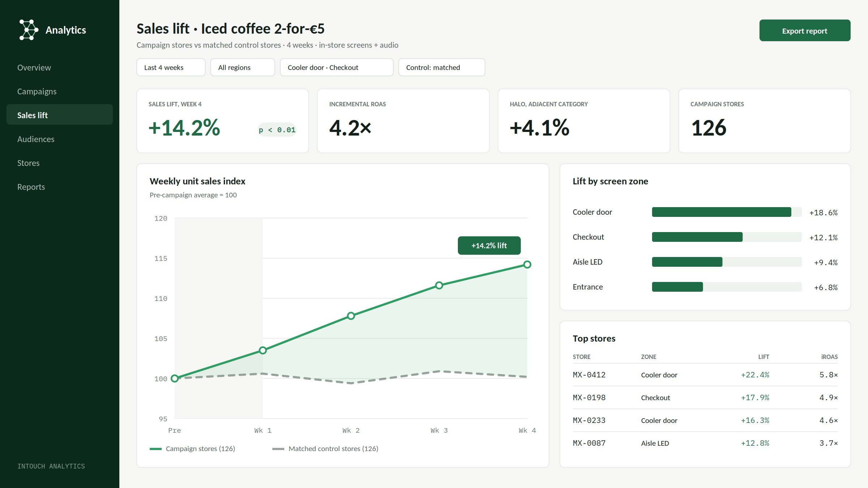Click the 4.2× incremental ROAS value
Viewport: 868px width, 488px height.
350,128
